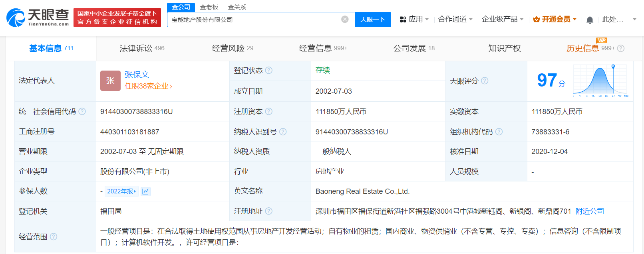
Task: Click help icon next to 经营范围
Action: click(54, 237)
